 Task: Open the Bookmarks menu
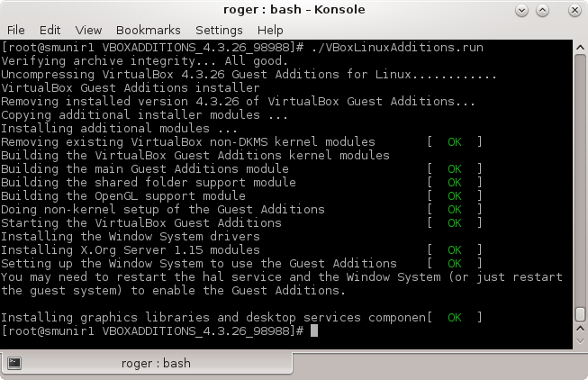tap(148, 30)
